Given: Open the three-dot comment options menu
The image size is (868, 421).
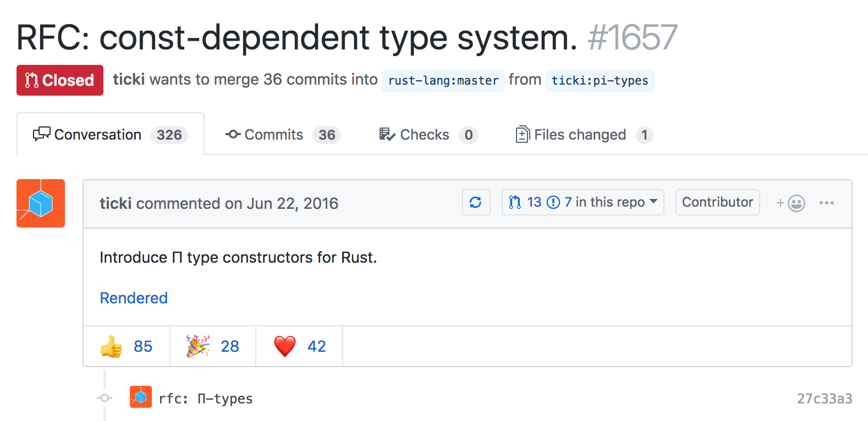Looking at the screenshot, I should coord(826,203).
